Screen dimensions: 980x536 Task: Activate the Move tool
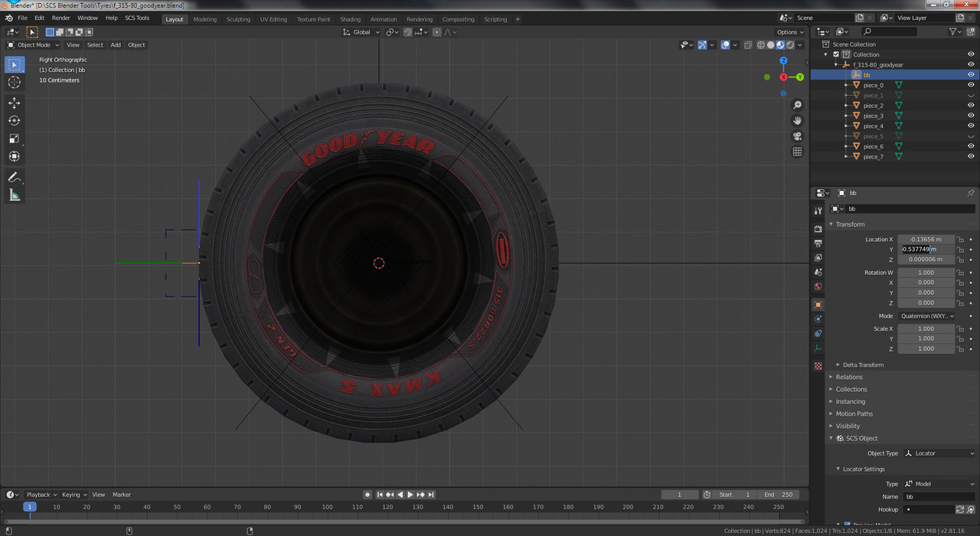pos(15,103)
